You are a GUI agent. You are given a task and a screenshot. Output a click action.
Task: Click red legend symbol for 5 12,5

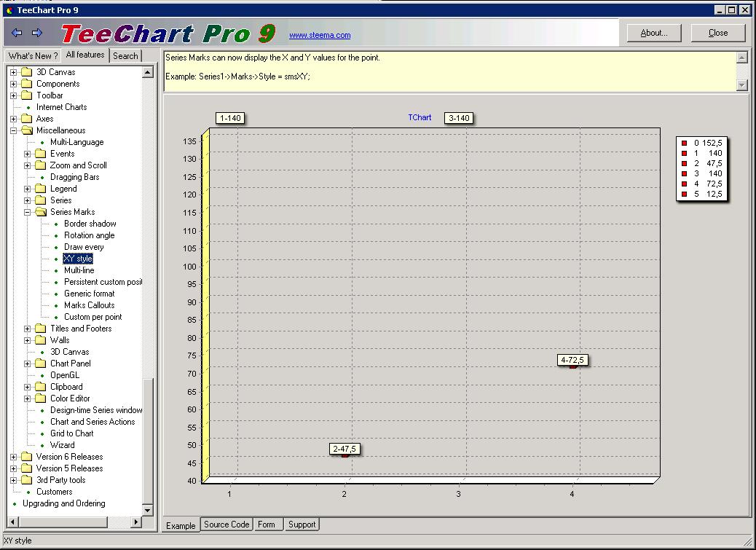[684, 195]
